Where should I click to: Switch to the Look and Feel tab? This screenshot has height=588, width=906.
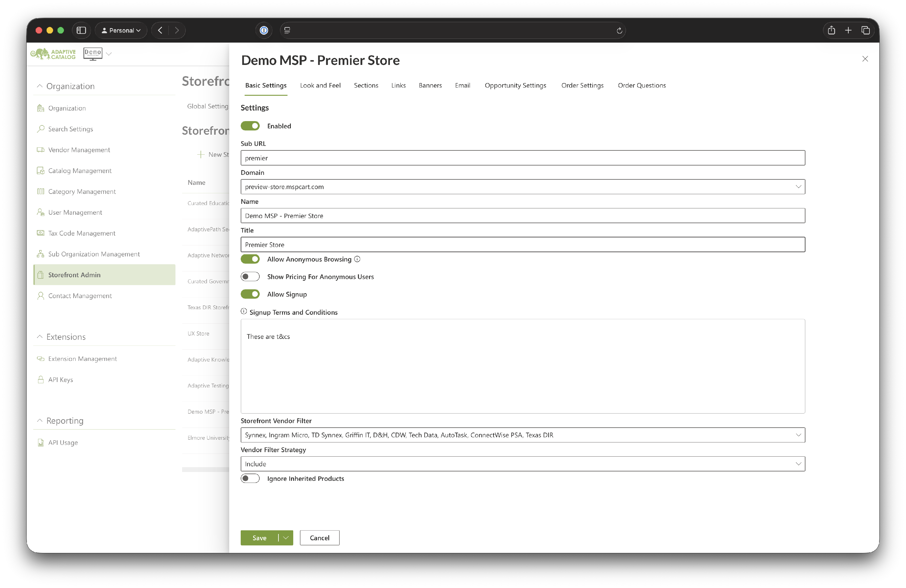coord(320,85)
